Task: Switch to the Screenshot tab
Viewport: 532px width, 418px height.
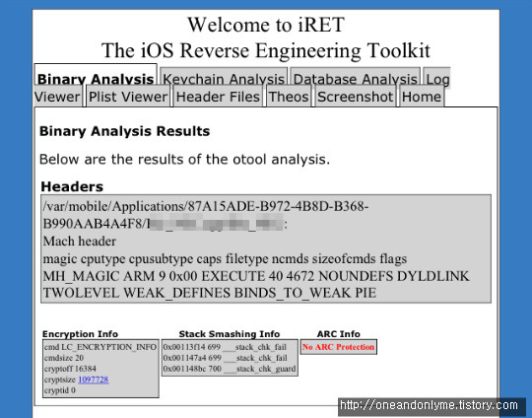Action: pyautogui.click(x=356, y=97)
